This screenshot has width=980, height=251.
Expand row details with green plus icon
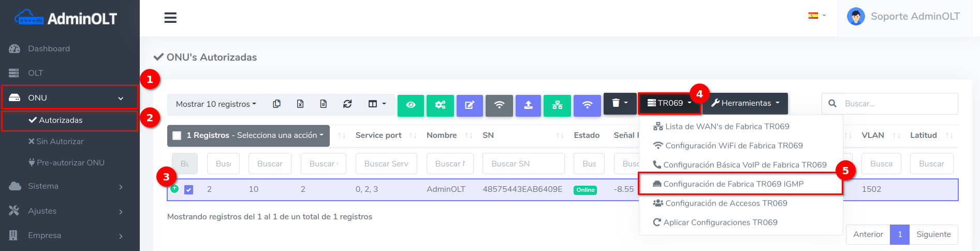174,188
